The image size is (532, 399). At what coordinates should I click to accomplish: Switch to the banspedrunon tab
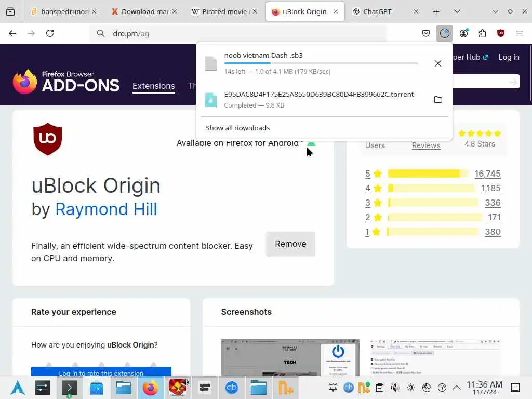[x=64, y=11]
